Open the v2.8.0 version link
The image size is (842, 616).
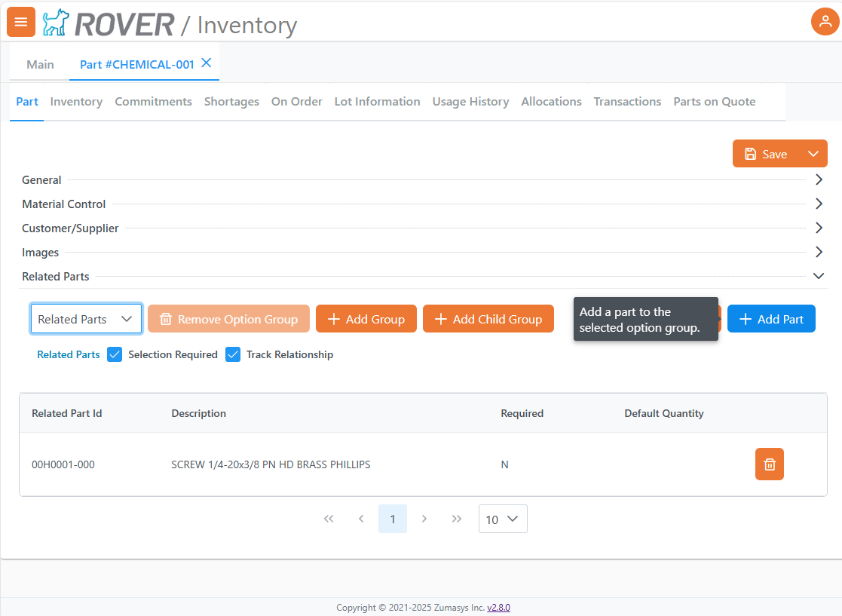coord(498,608)
